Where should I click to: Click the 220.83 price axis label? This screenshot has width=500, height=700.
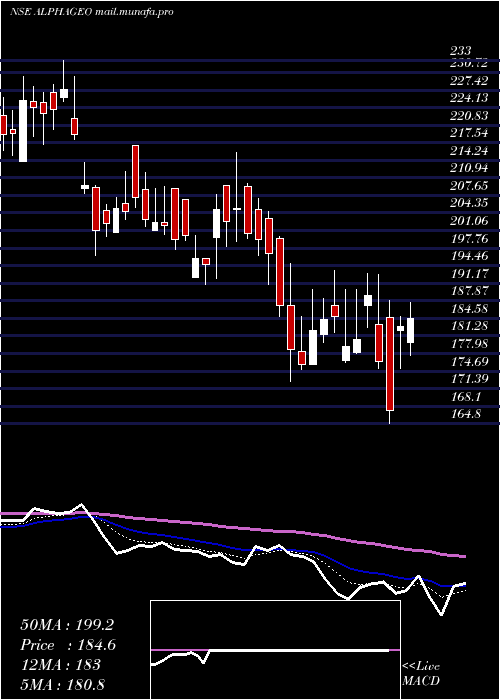click(x=471, y=116)
